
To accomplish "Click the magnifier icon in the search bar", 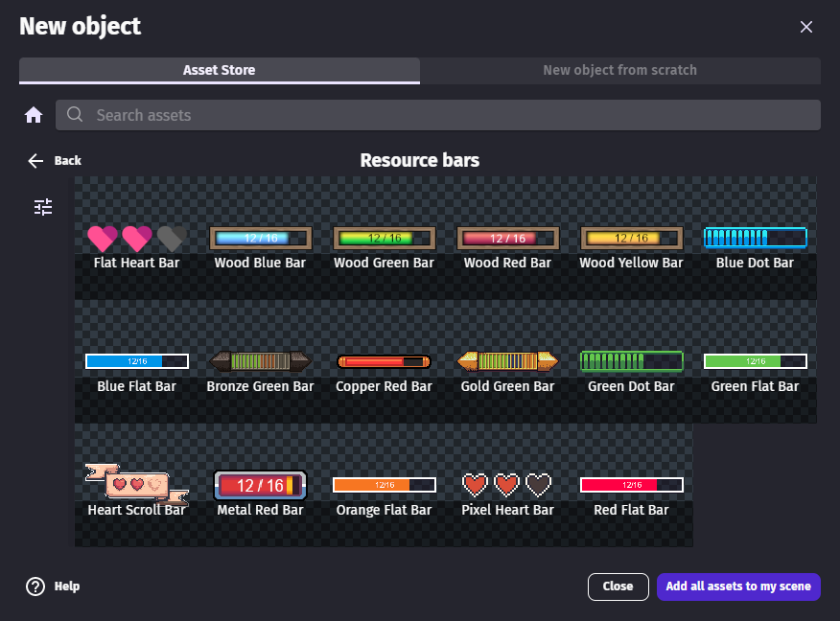I will [74, 114].
